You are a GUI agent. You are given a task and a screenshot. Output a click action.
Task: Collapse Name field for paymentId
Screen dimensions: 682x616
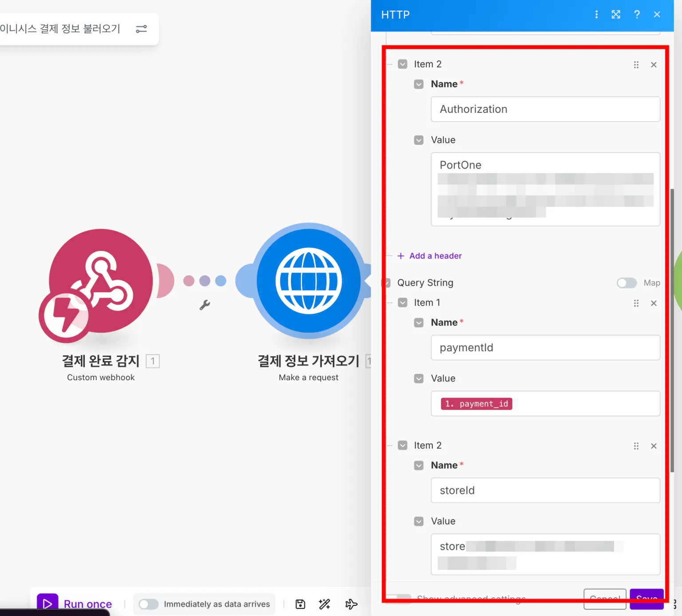pyautogui.click(x=419, y=323)
